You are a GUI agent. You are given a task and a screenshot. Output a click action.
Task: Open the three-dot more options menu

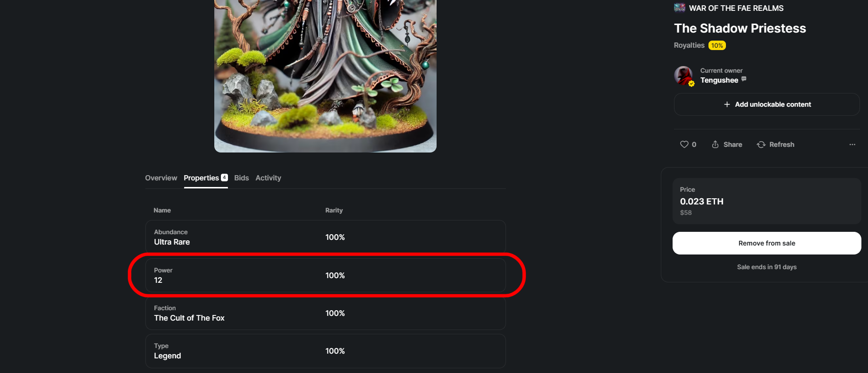[852, 144]
